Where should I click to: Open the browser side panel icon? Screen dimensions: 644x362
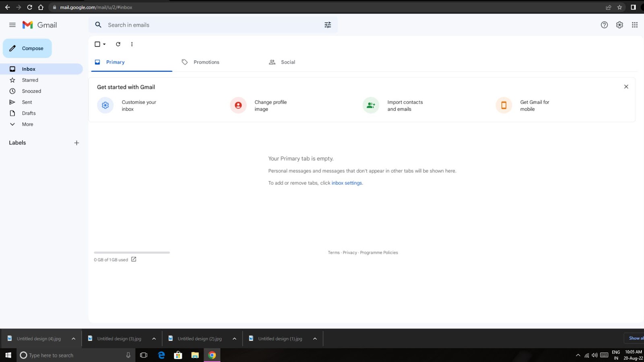(633, 7)
